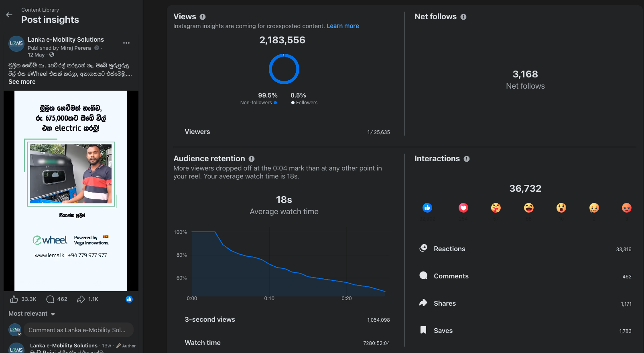
Task: Select the Love heart reaction icon
Action: [x=463, y=208]
